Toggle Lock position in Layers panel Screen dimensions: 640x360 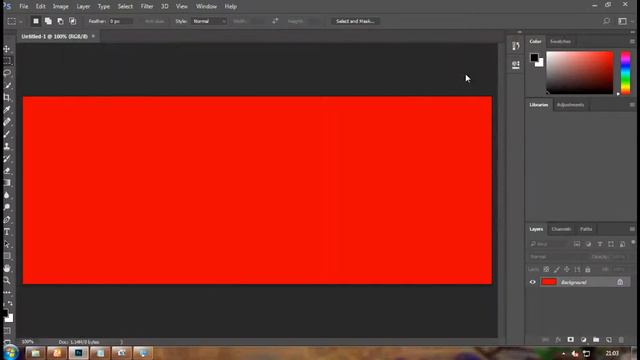pos(567,269)
